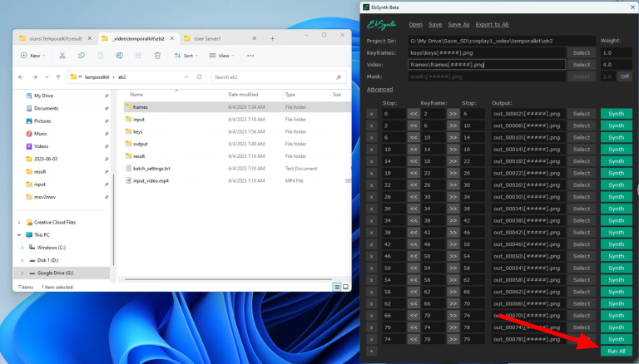639x364 pixels.
Task: Click Export to AE in EbSynth
Action: click(x=493, y=24)
